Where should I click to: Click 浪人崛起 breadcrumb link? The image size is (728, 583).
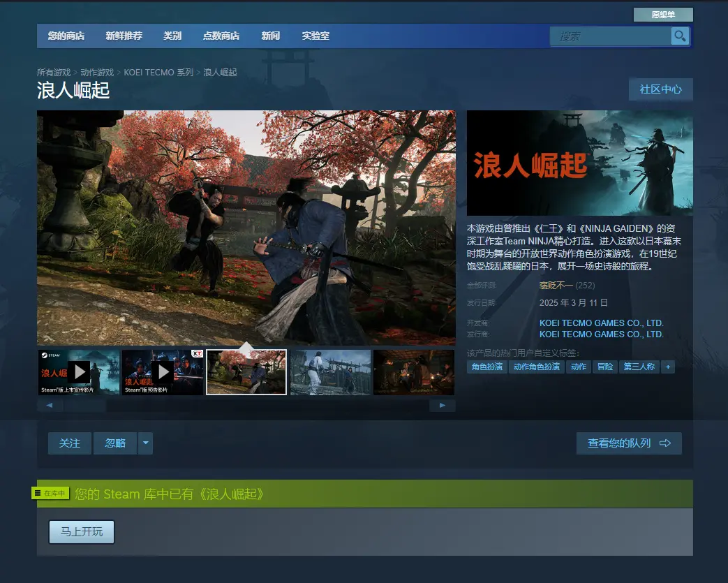point(220,73)
